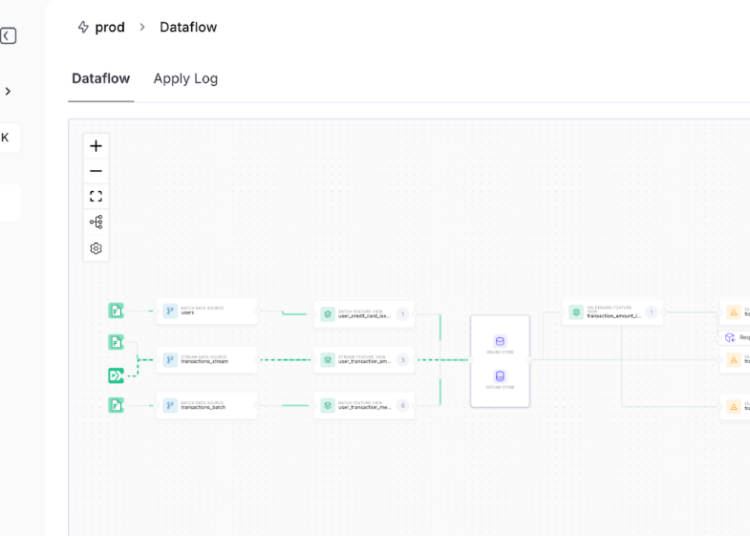Select the transactions_batch data source node
Screen dimensions: 750x536
tap(206, 405)
